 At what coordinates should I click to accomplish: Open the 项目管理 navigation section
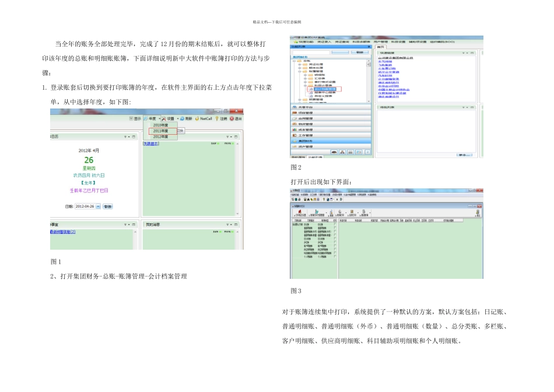(x=331, y=113)
